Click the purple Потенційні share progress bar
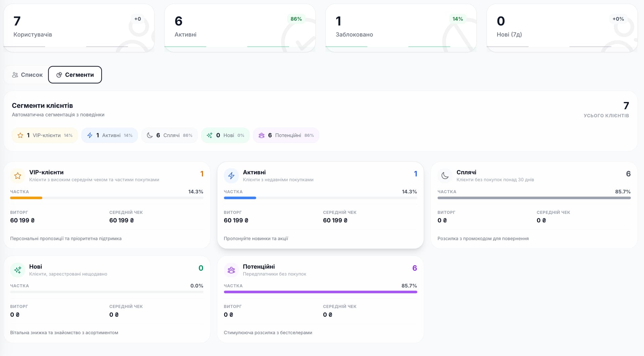The image size is (644, 356). 320,292
